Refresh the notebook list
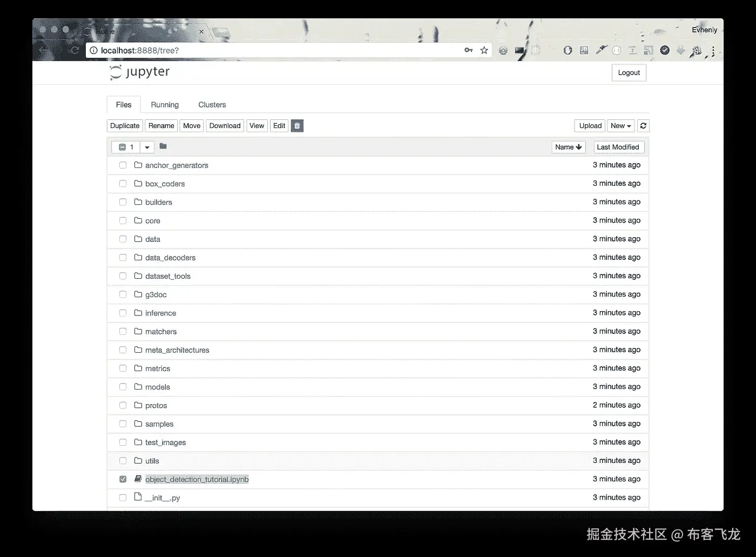 click(x=643, y=126)
